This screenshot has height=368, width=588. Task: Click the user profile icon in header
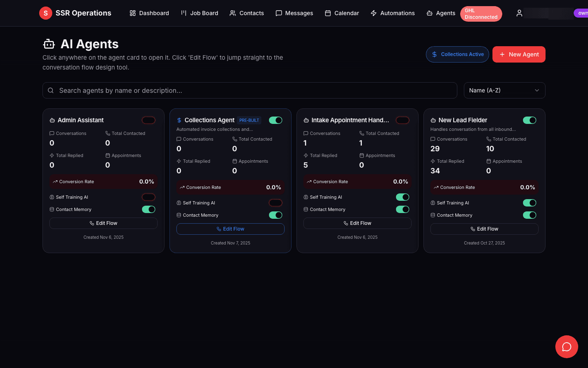519,13
